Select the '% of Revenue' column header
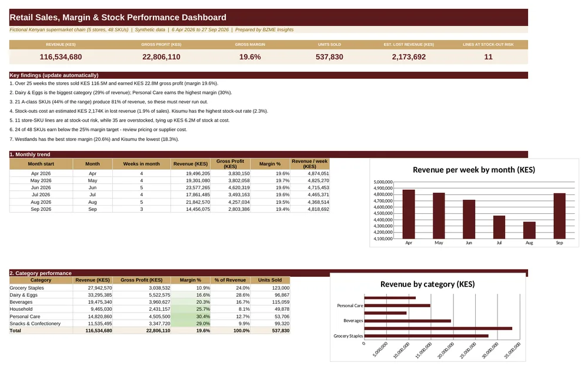 pyautogui.click(x=230, y=280)
